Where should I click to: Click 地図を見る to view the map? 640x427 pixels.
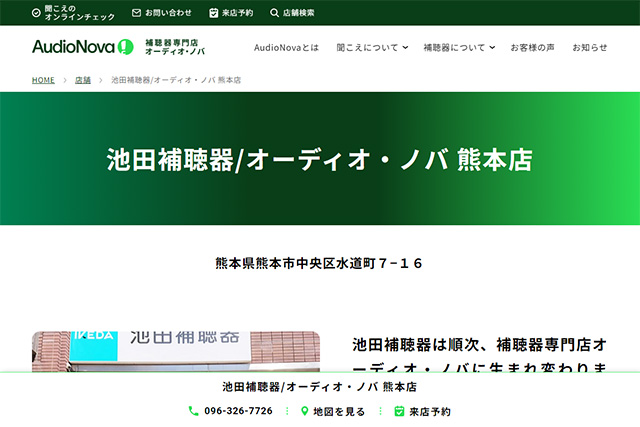pos(339,411)
